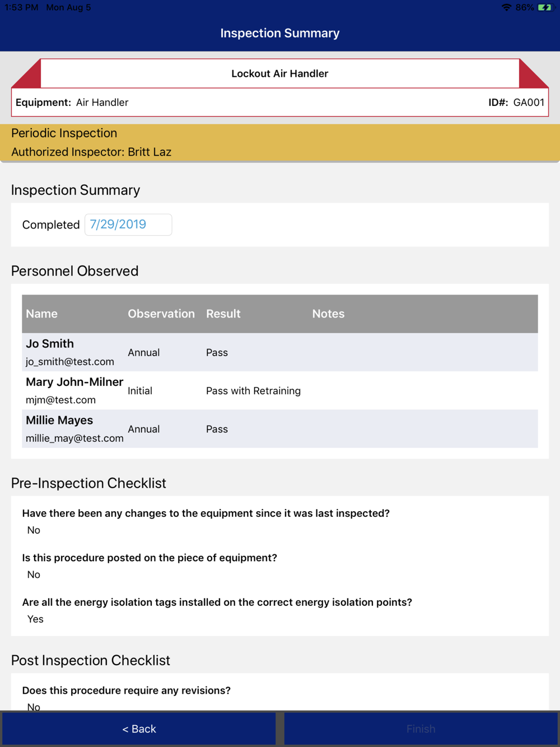Select the Mary John-Milner row
This screenshot has width=560, height=747.
(x=280, y=390)
